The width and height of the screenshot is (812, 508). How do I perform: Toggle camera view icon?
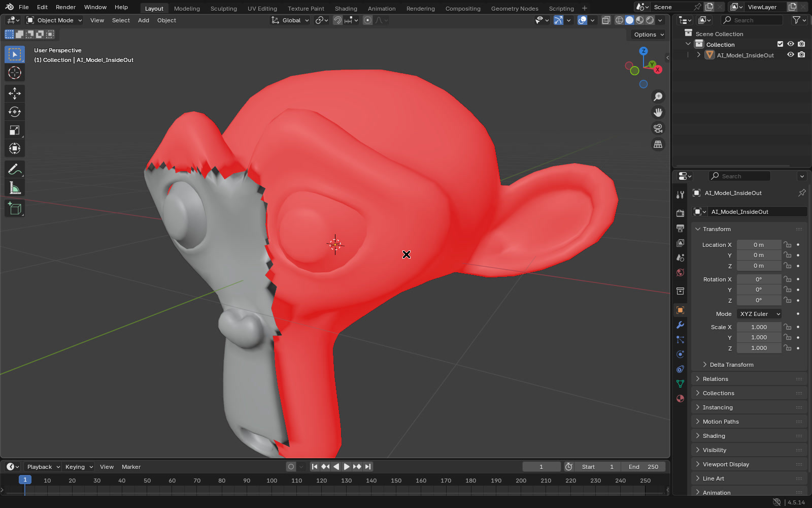658,128
